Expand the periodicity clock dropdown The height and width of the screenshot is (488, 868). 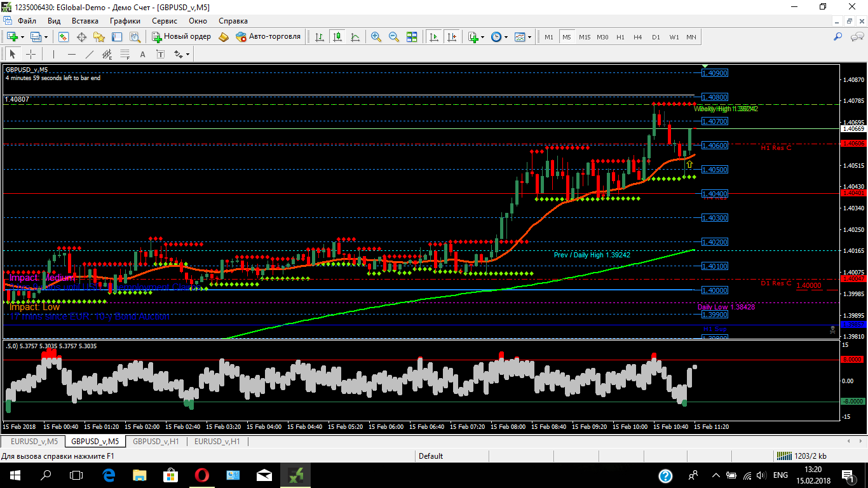click(x=506, y=37)
